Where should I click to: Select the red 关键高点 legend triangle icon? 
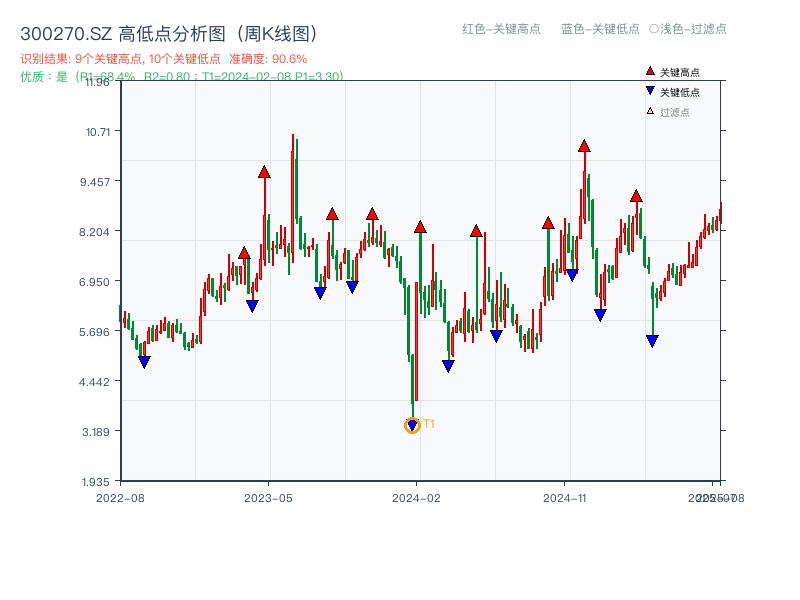650,71
